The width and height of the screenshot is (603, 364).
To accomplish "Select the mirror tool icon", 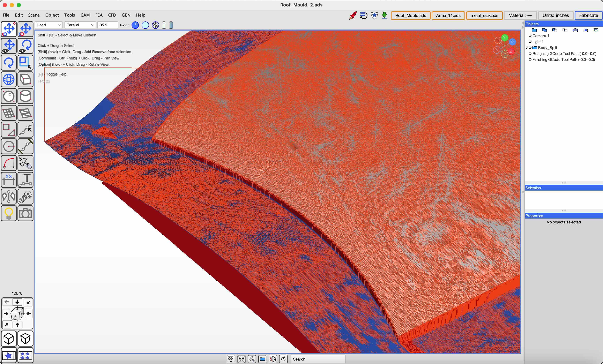I will 9,196.
